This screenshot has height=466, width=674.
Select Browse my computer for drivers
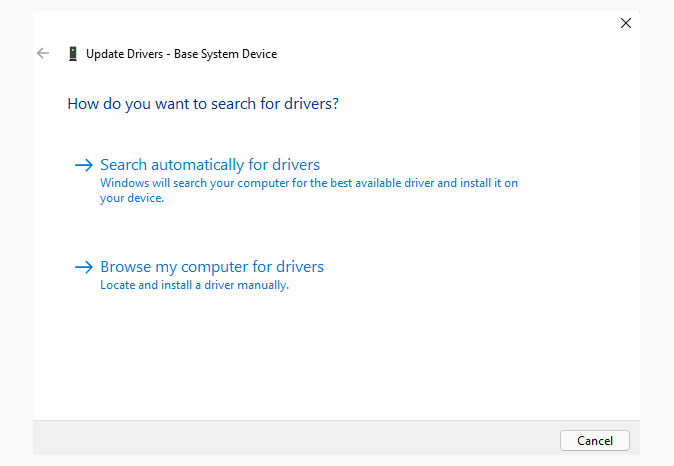[212, 267]
